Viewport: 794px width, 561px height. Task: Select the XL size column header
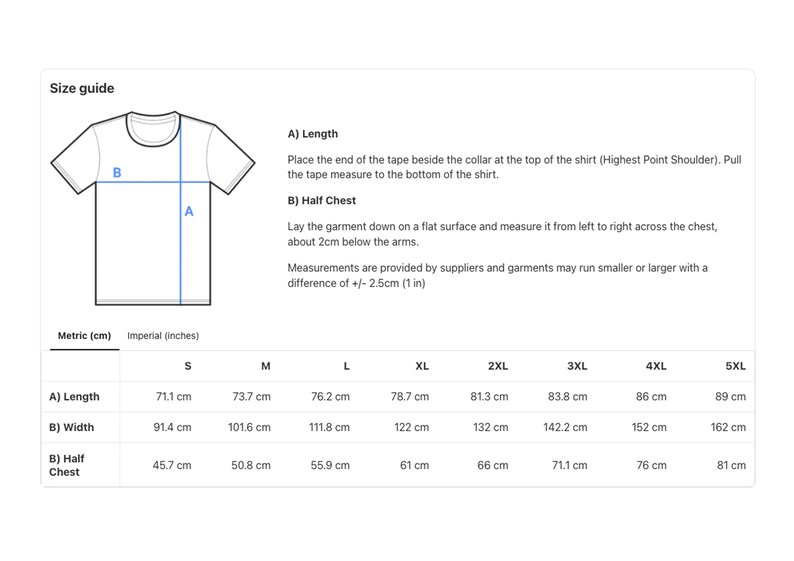(422, 366)
